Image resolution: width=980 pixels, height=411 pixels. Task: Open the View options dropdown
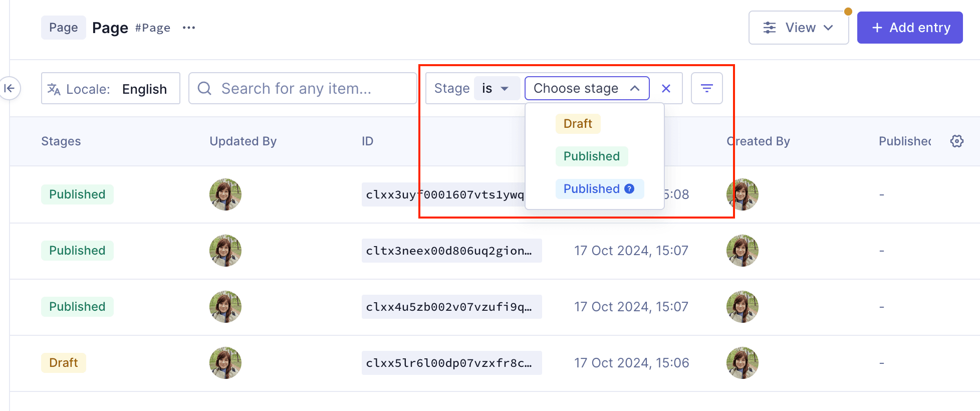(798, 28)
